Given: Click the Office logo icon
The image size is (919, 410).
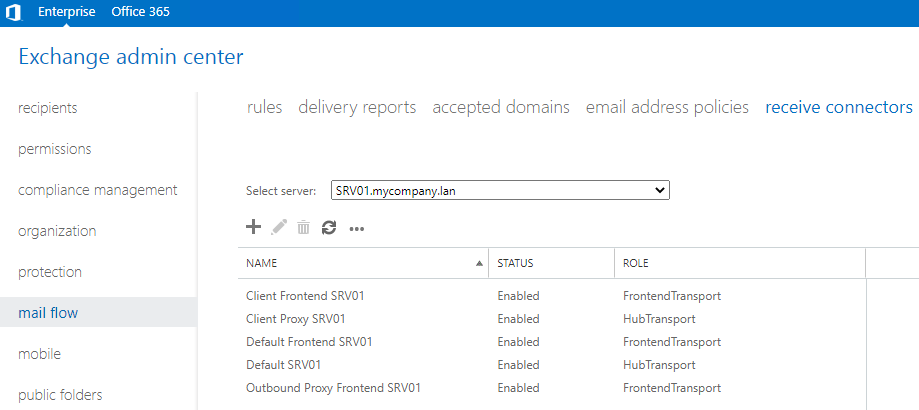Looking at the screenshot, I should [x=13, y=12].
